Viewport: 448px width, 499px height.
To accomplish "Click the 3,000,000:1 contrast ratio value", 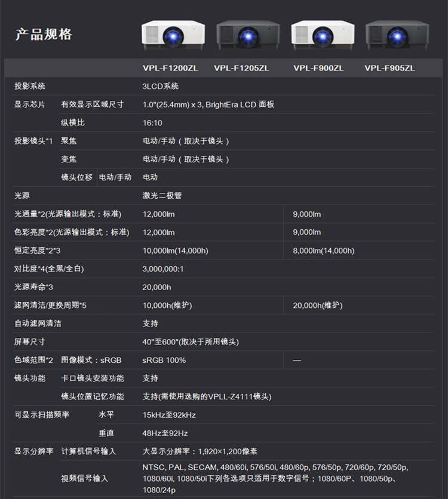I will coord(163,269).
